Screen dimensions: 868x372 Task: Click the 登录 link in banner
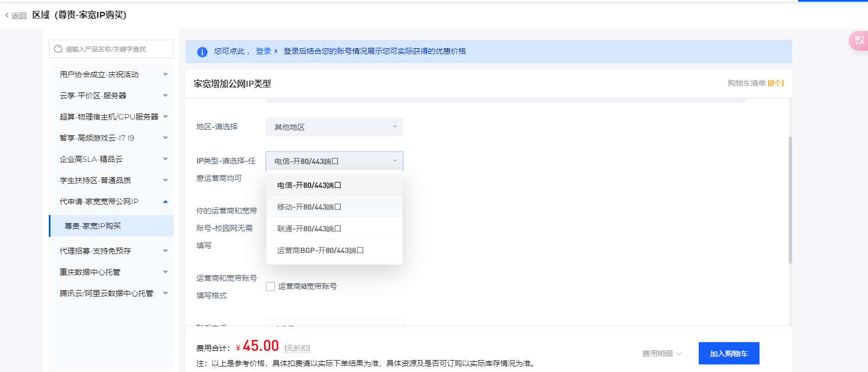point(264,51)
